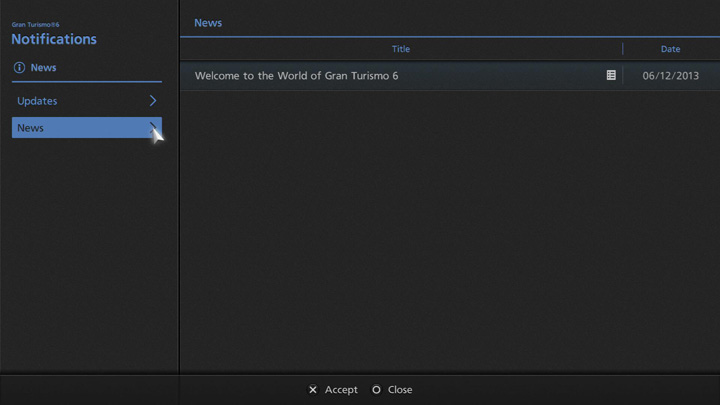This screenshot has height=405, width=720.
Task: Click the Date column header
Action: tap(670, 49)
